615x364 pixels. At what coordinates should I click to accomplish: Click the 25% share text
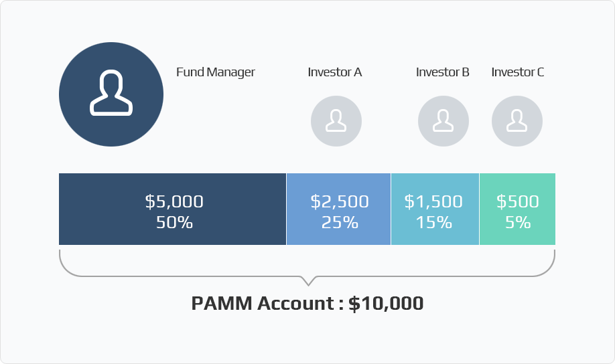[x=340, y=223]
